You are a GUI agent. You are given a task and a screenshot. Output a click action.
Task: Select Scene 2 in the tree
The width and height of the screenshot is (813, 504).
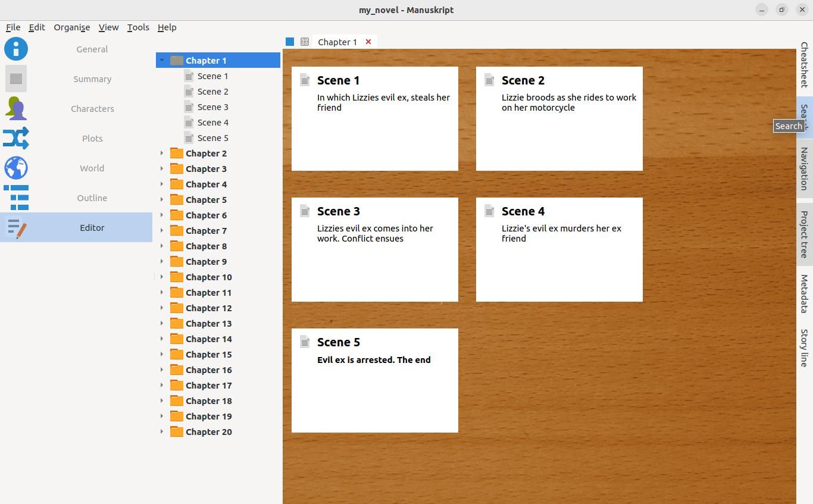(213, 92)
